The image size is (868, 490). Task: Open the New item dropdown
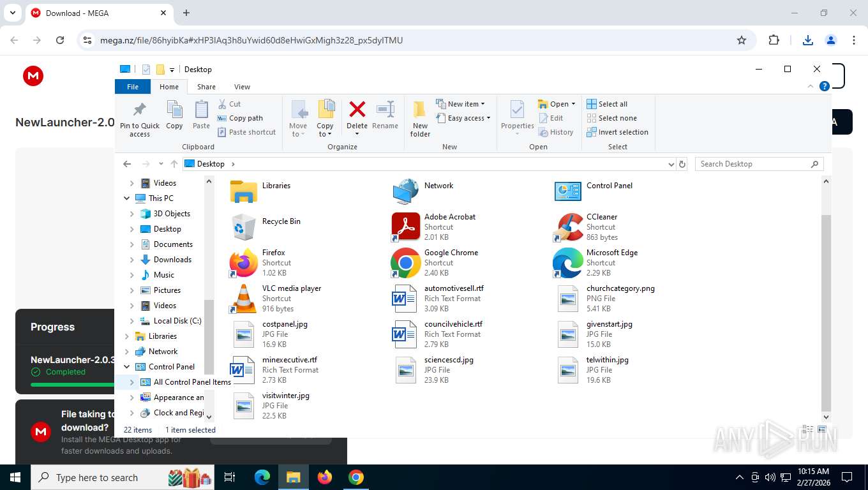coord(461,104)
